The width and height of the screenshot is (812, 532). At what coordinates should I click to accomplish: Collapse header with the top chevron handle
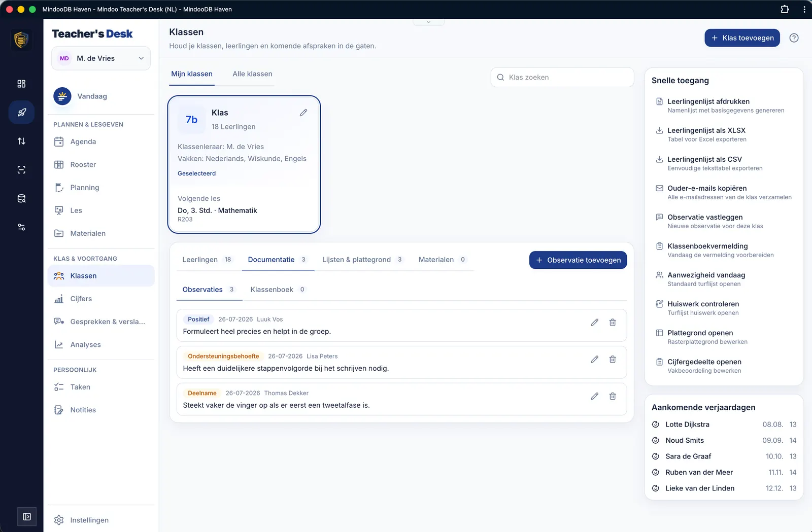(428, 22)
